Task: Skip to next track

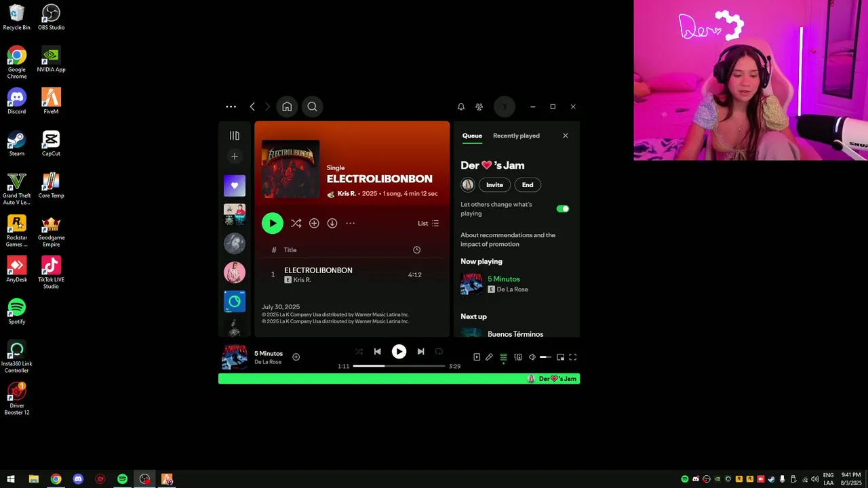Action: (420, 351)
